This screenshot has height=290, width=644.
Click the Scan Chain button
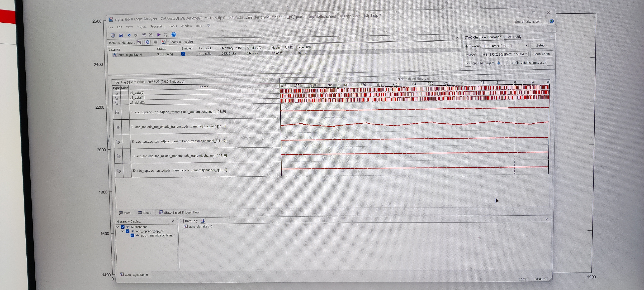541,54
